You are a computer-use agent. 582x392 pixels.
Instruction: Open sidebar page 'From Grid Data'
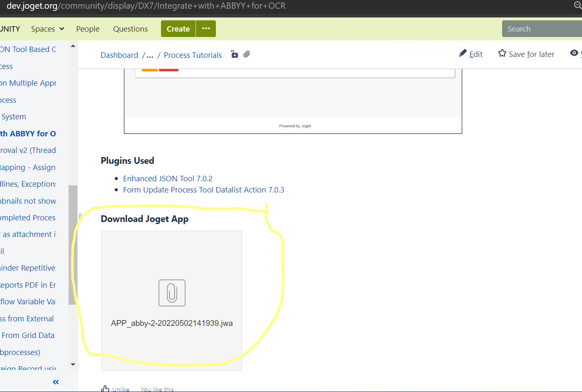point(28,335)
